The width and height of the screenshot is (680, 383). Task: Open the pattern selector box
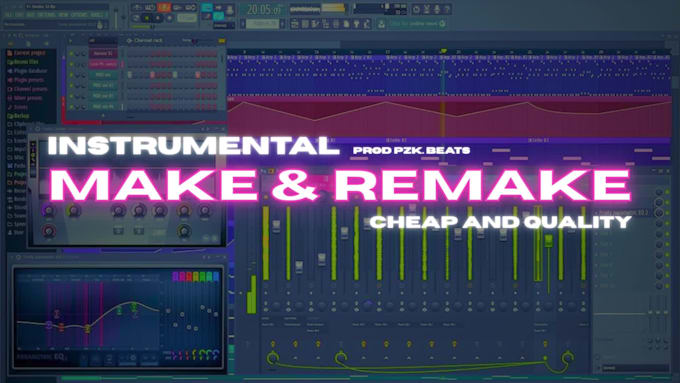(x=263, y=24)
